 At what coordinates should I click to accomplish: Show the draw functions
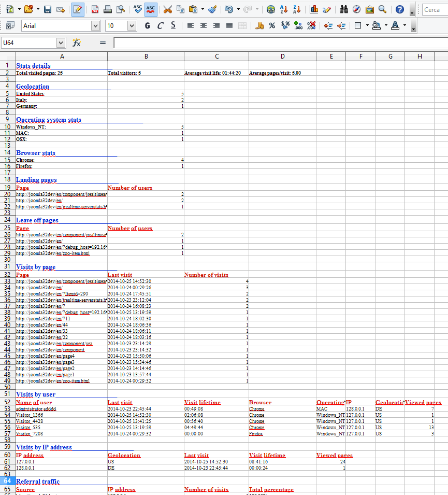pyautogui.click(x=327, y=9)
